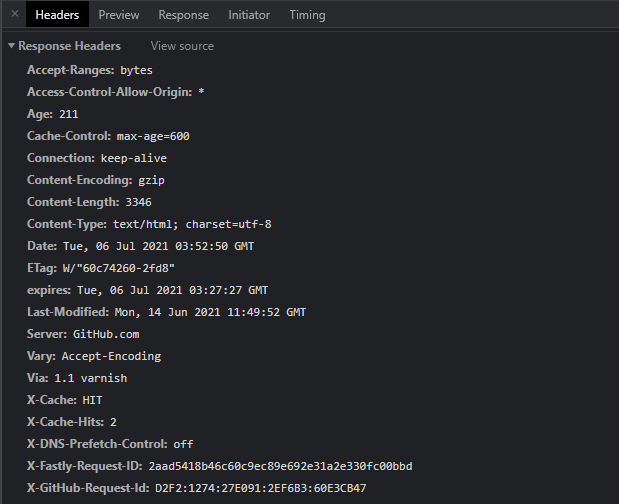
Task: Click the Last-Modified header name
Action: pos(68,312)
